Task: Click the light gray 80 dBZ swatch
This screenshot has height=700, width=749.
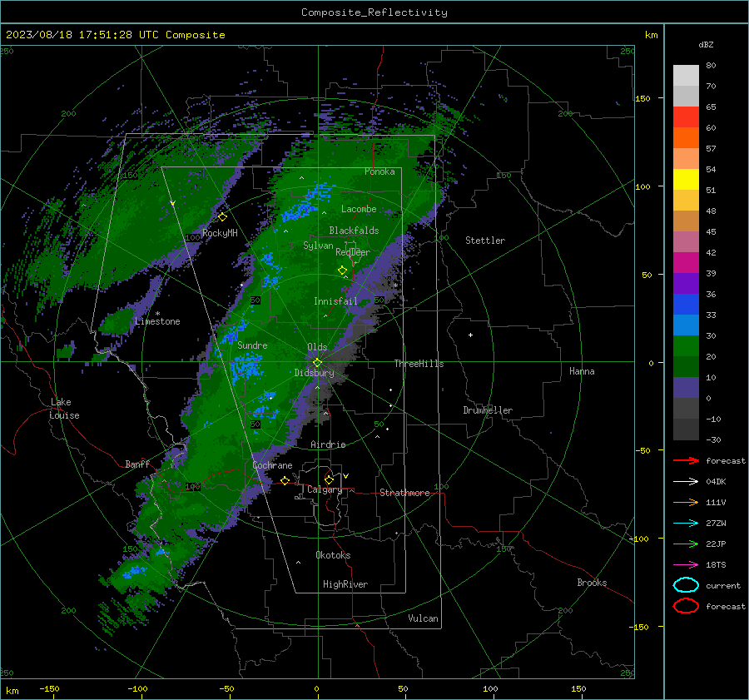Action: [686, 75]
